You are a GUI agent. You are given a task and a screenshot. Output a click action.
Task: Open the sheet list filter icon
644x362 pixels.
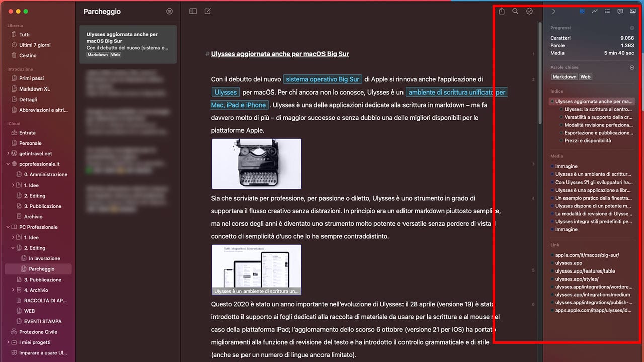coord(169,11)
